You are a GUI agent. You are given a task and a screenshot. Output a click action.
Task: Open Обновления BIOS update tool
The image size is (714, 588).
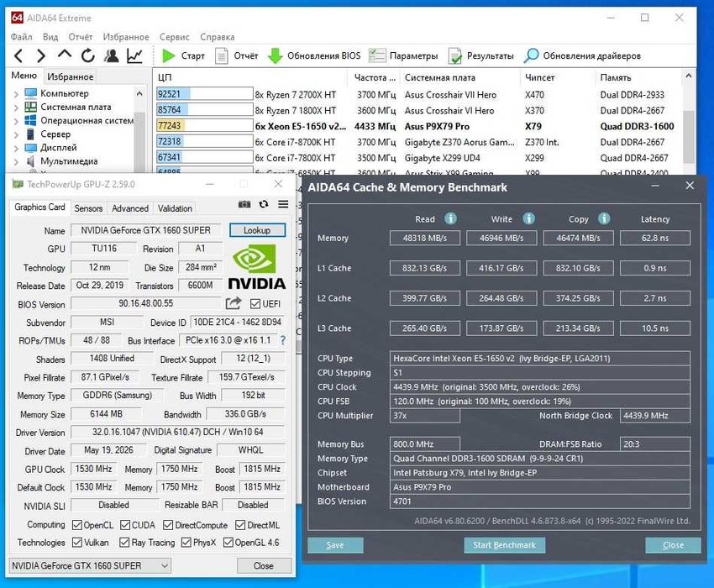(x=314, y=56)
